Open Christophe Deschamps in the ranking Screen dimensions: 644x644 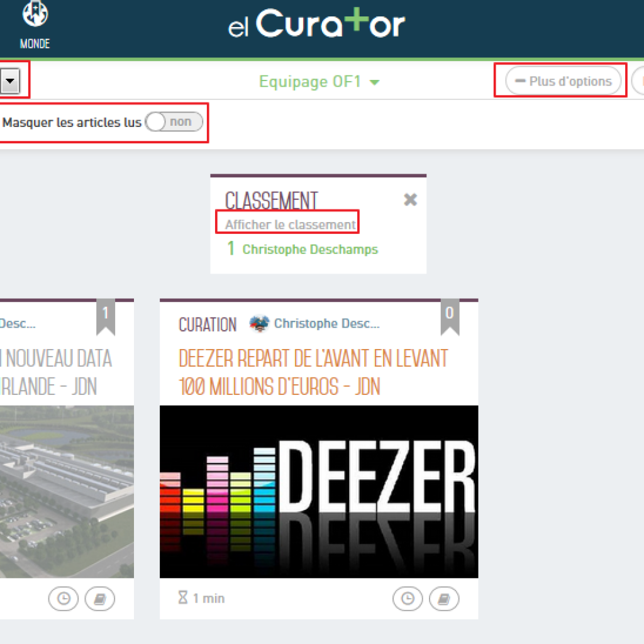310,249
